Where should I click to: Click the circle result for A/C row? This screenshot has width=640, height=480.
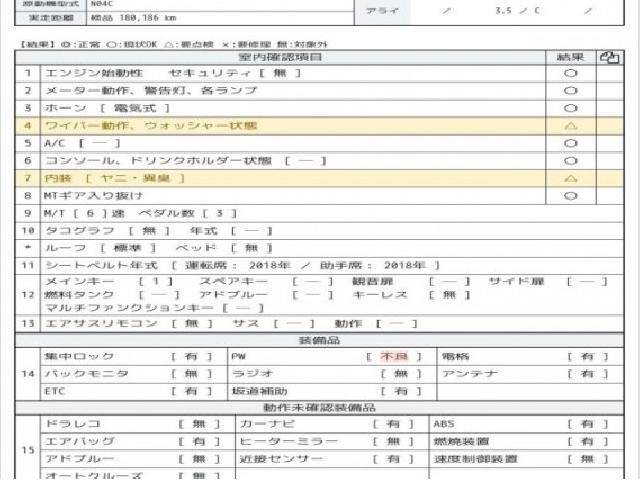[571, 144]
